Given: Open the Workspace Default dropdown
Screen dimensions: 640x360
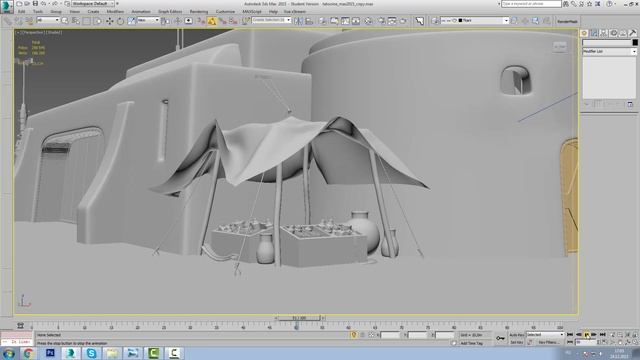Looking at the screenshot, I should pos(93,4).
